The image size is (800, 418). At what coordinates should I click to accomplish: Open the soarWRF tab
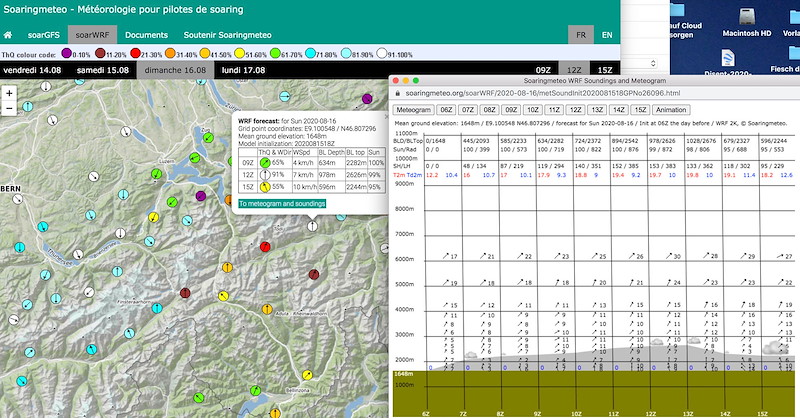[92, 35]
